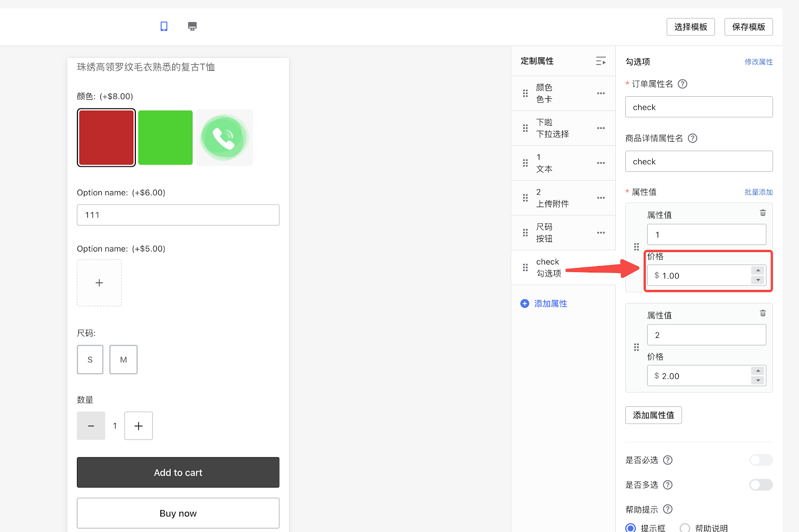Click the 属性值 input containing 1
Screen dimensions: 799x532
click(x=707, y=235)
